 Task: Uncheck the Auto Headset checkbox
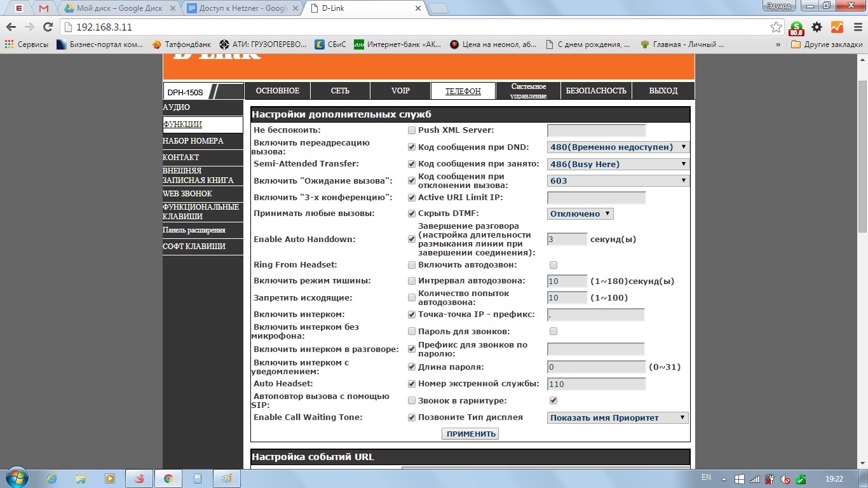tap(412, 384)
